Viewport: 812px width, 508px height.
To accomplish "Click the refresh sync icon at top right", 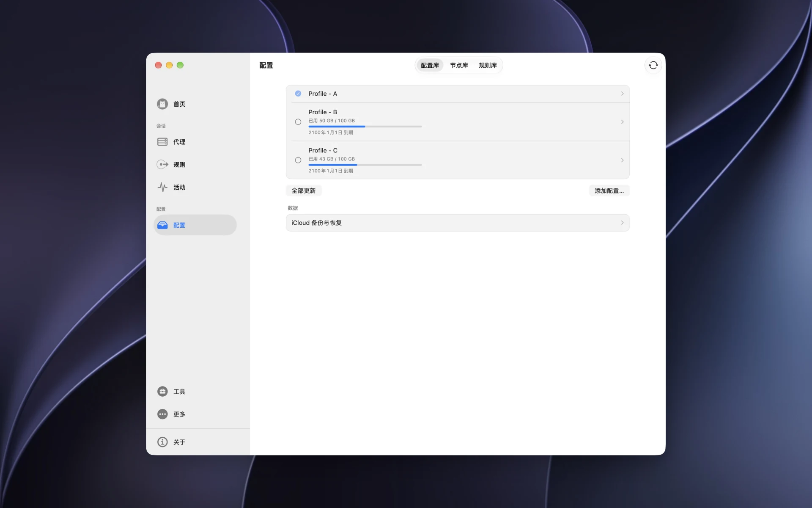I will tap(653, 65).
